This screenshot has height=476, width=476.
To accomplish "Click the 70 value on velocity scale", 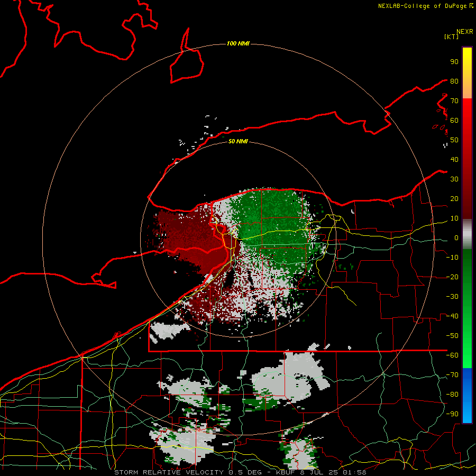I will click(454, 101).
